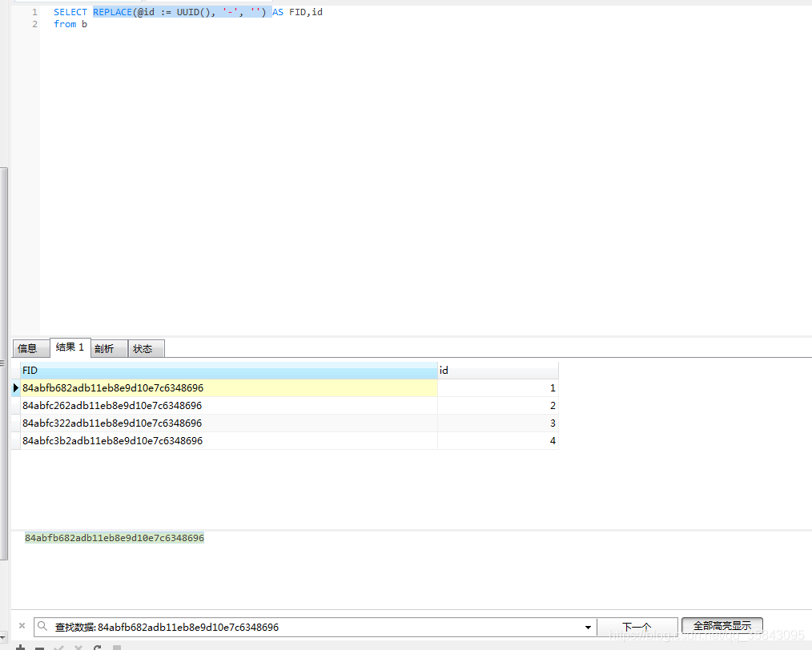812x650 pixels.
Task: Switch to the 信息 tab
Action: point(30,348)
